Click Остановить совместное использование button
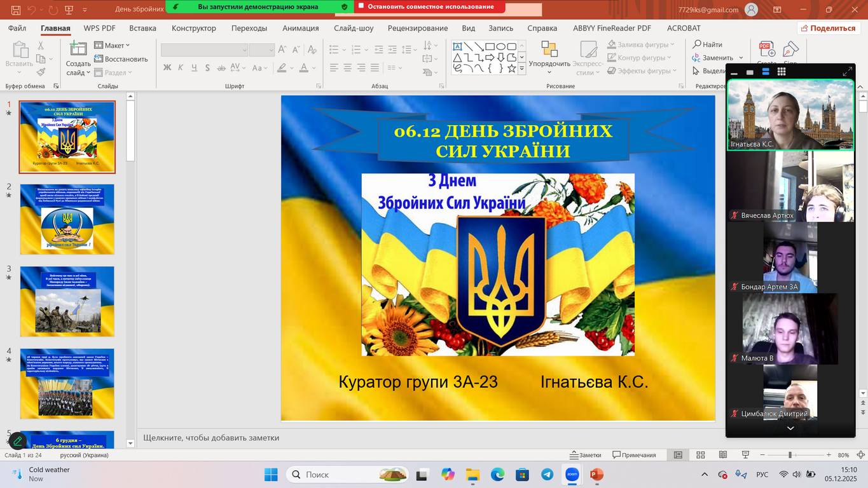Screen dimensions: 868x488 coord(430,6)
